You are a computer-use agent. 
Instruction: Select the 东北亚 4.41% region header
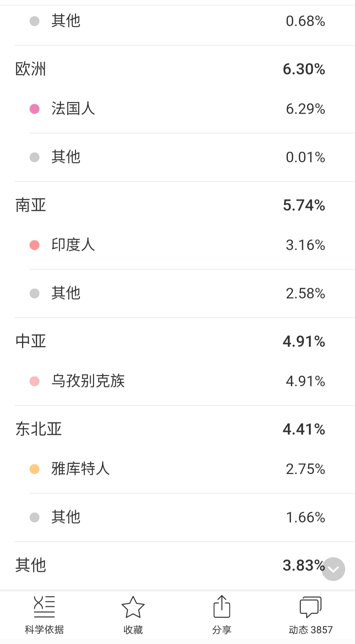click(177, 429)
